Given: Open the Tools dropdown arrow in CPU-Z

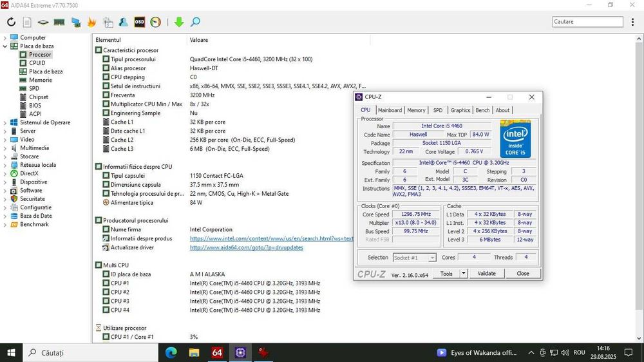Looking at the screenshot, I should click(x=463, y=273).
